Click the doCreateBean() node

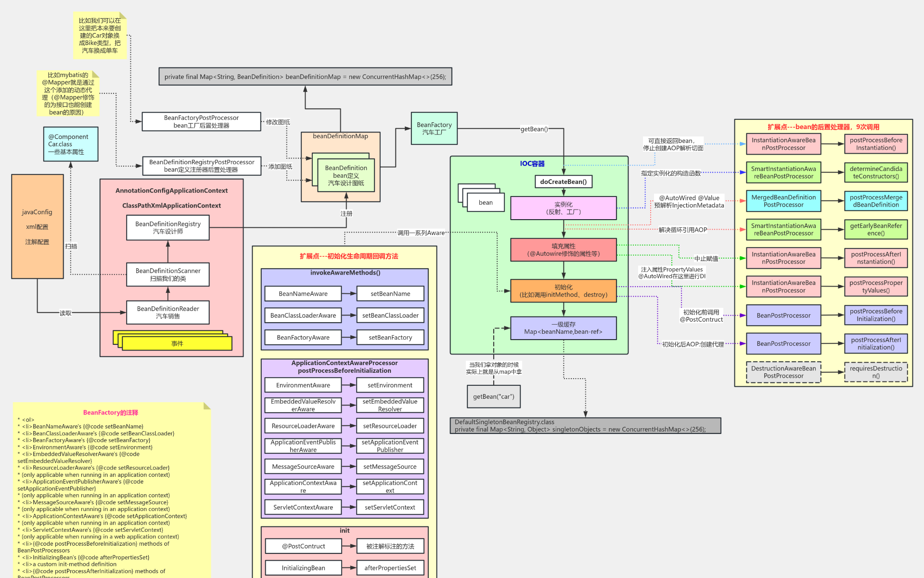563,182
